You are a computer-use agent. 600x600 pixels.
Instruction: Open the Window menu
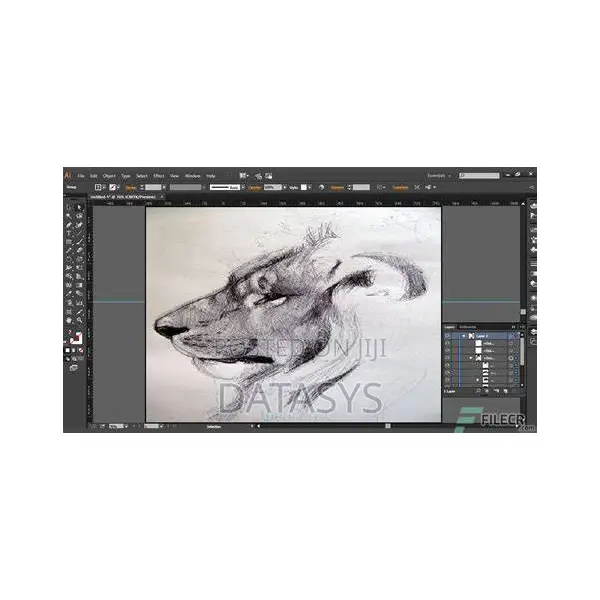coord(192,176)
